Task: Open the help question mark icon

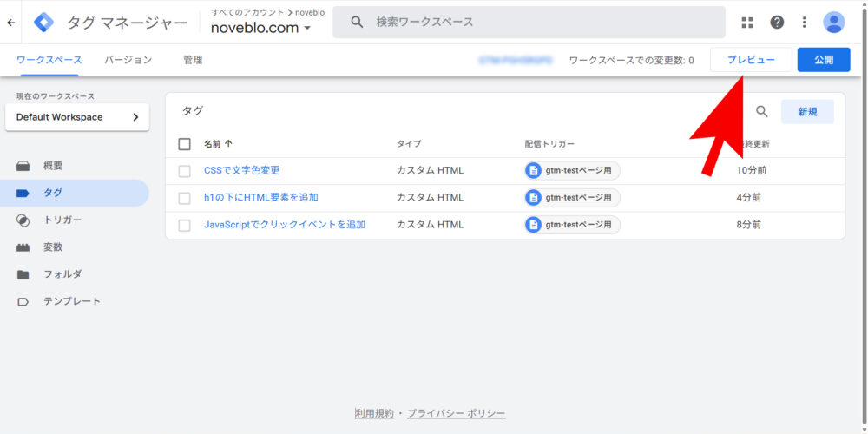Action: point(777,23)
